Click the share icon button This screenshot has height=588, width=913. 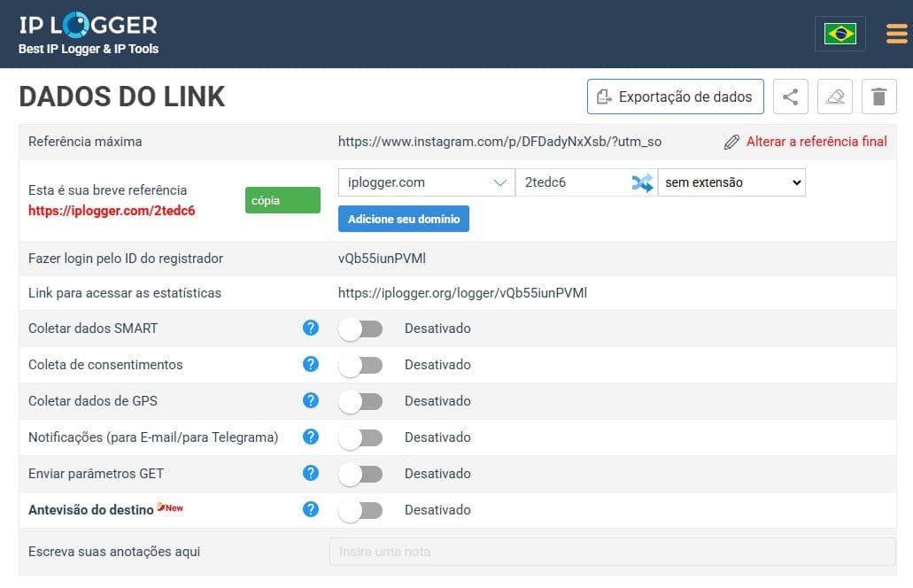pyautogui.click(x=790, y=97)
